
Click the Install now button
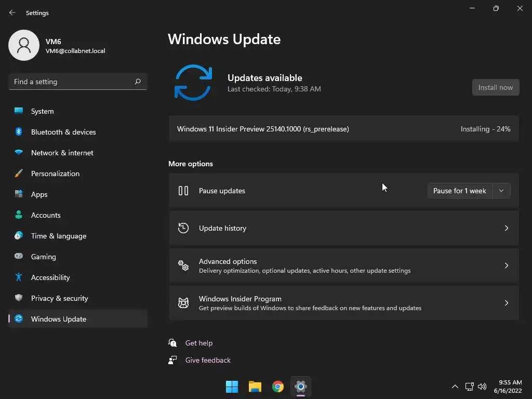(495, 87)
